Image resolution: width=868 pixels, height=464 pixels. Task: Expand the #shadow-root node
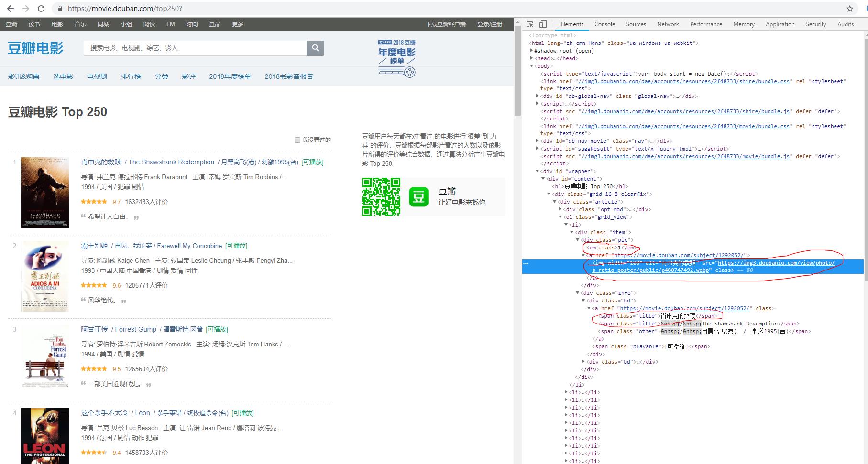coord(532,51)
